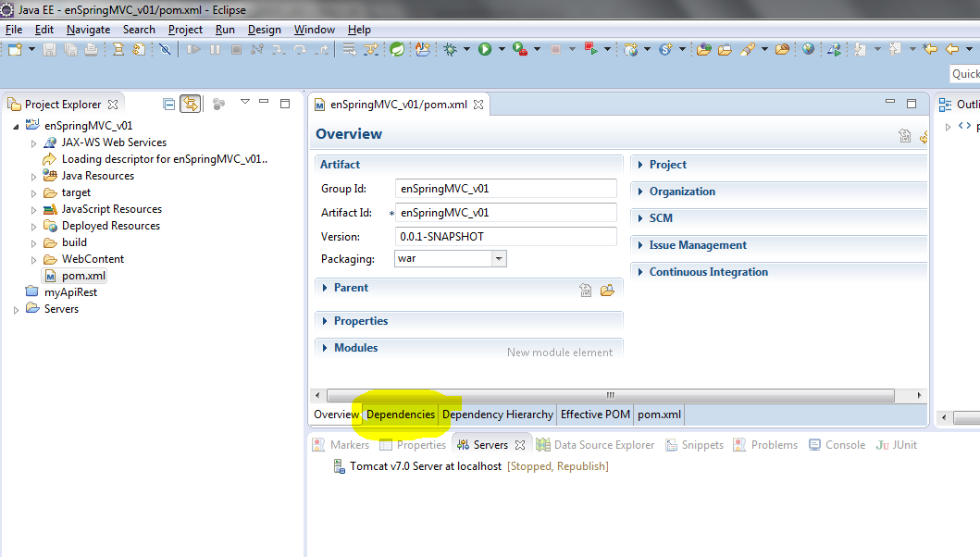Open dropdown arrow next to Run icon
This screenshot has height=557, width=980.
coord(502,49)
